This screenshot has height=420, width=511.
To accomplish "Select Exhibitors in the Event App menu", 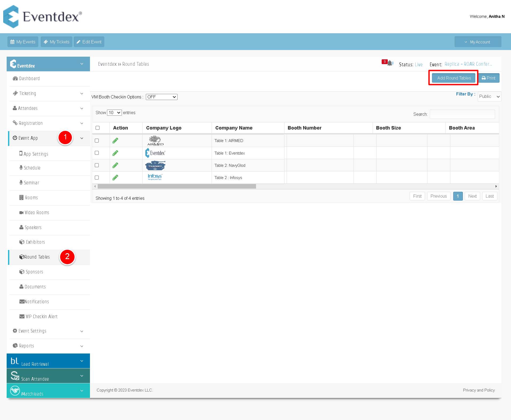I will 35,242.
